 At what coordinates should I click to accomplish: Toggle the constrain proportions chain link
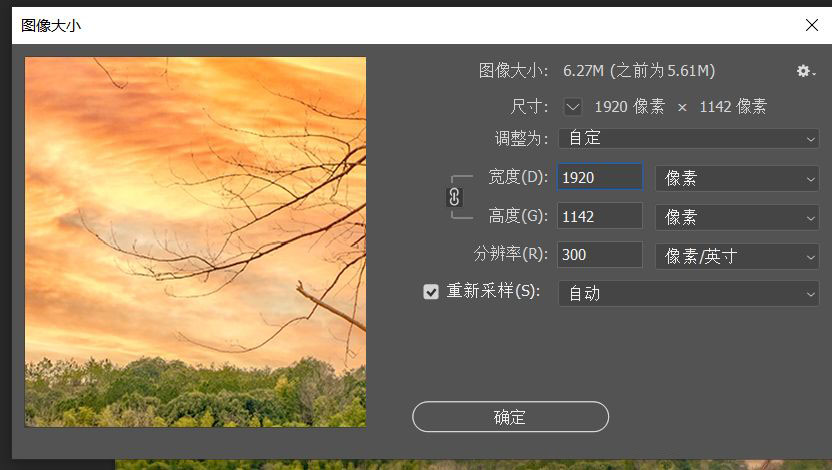click(x=454, y=196)
